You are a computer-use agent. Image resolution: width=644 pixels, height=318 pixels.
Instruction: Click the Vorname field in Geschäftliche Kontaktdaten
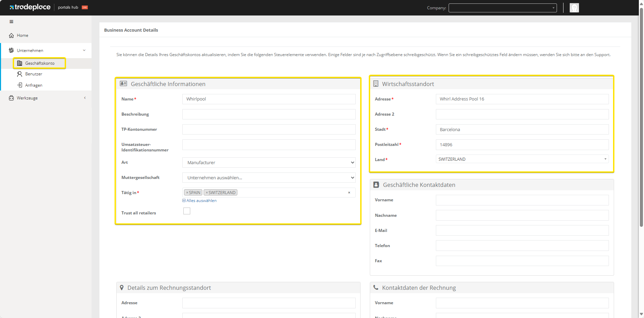522,200
